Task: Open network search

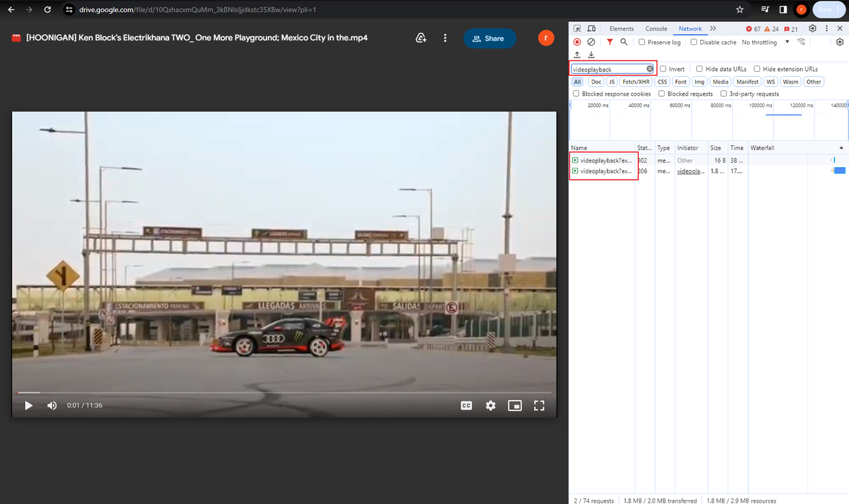Action: click(x=623, y=42)
